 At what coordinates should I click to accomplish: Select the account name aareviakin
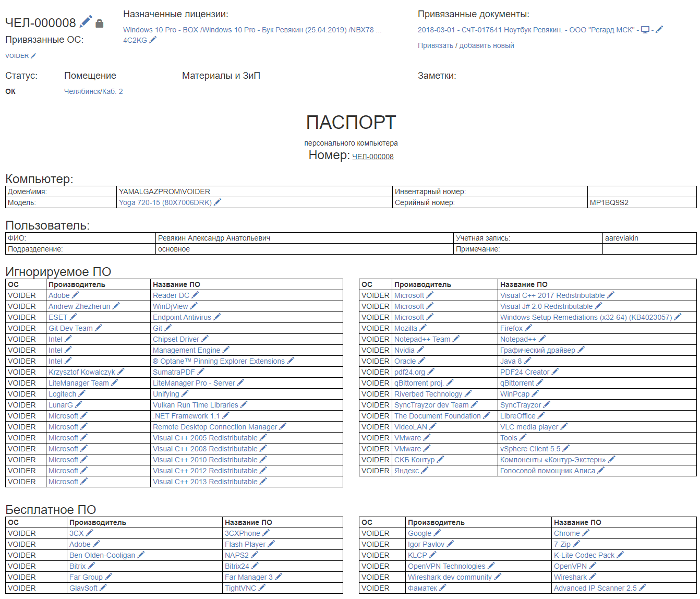pyautogui.click(x=622, y=238)
